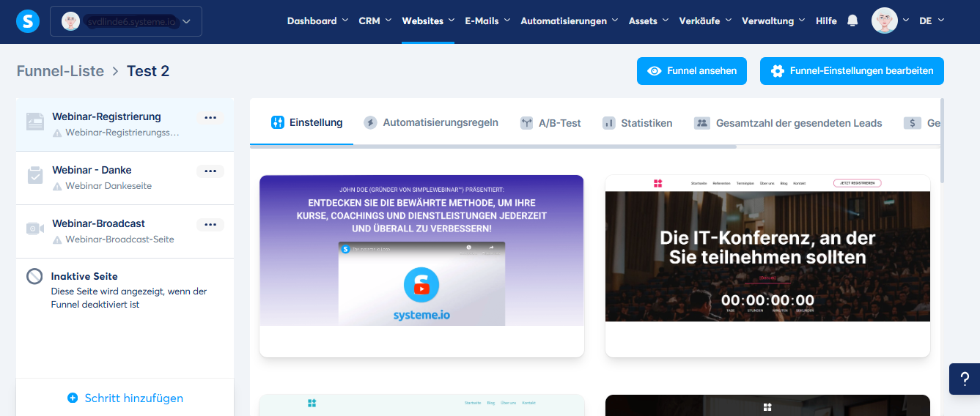This screenshot has width=980, height=416.
Task: Open the DE language selector
Action: click(x=932, y=21)
